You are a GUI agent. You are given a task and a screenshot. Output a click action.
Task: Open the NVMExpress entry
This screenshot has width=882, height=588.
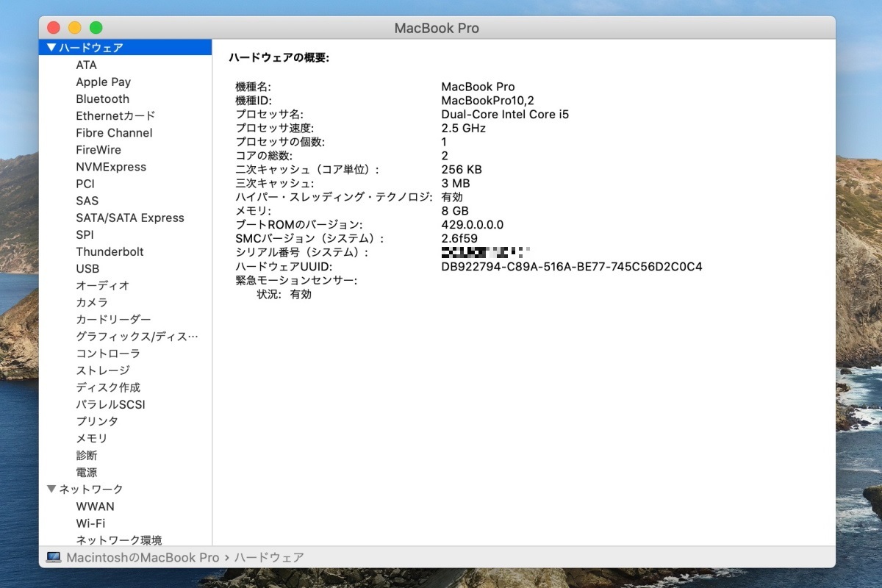[x=111, y=167]
